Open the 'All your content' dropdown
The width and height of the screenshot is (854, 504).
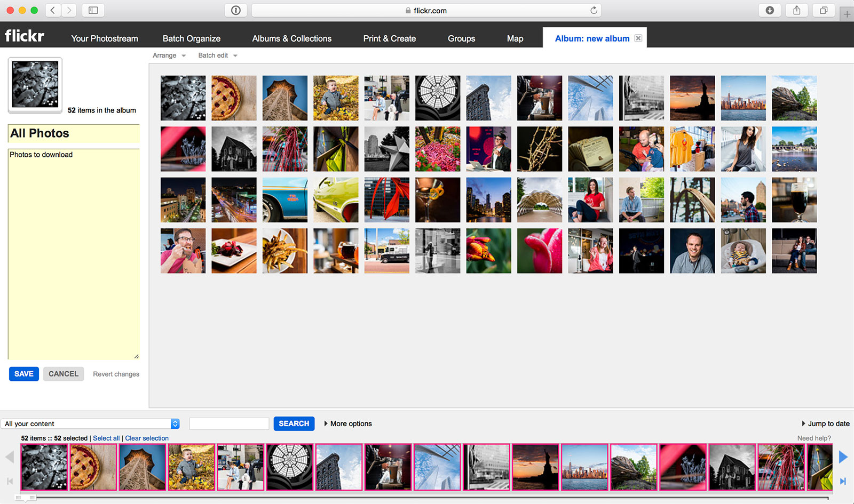click(91, 423)
